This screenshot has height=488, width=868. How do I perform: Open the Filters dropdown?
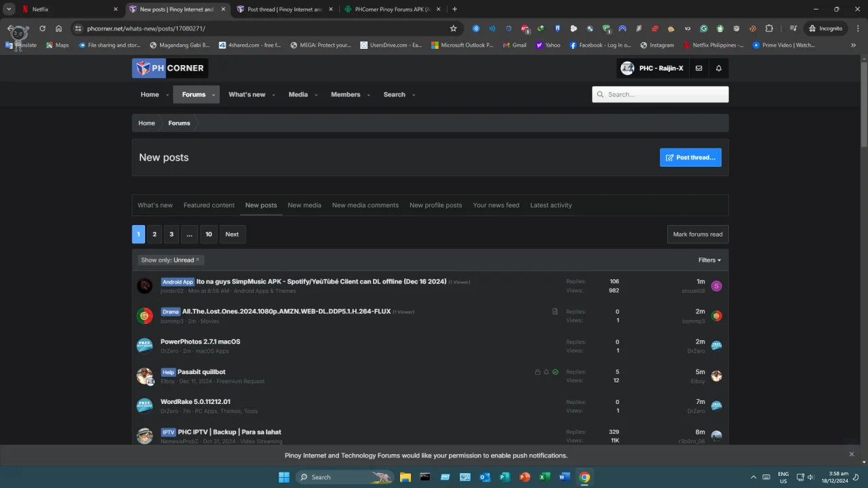click(x=709, y=260)
